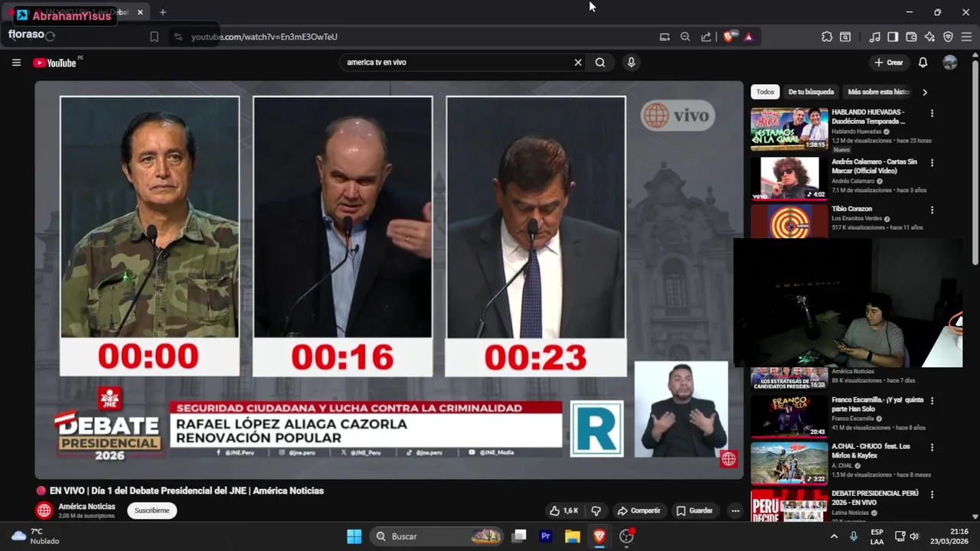The width and height of the screenshot is (980, 551).
Task: Toggle the browser sidebar panel
Action: [893, 37]
